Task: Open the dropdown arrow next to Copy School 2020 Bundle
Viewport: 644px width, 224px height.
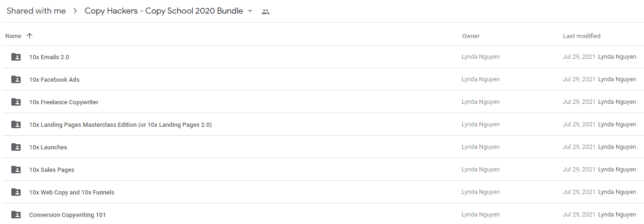Action: 250,11
